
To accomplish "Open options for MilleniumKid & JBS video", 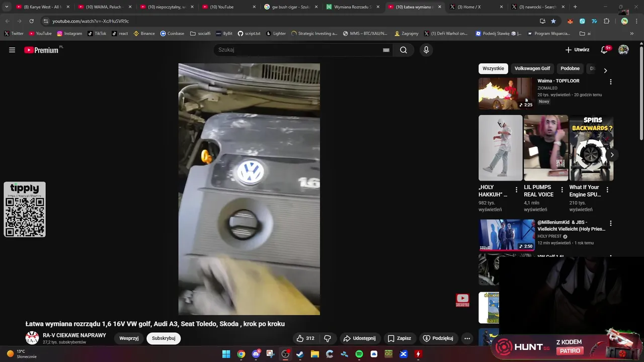I will tap(611, 223).
